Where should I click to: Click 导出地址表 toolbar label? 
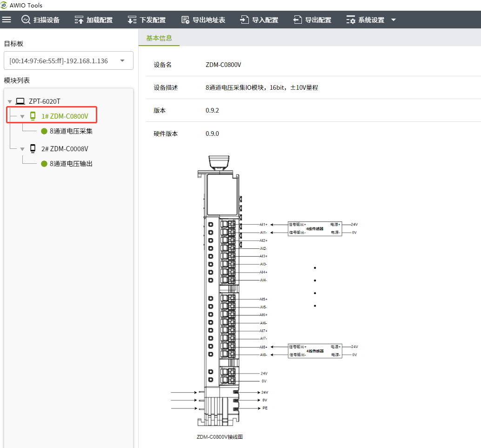click(209, 20)
